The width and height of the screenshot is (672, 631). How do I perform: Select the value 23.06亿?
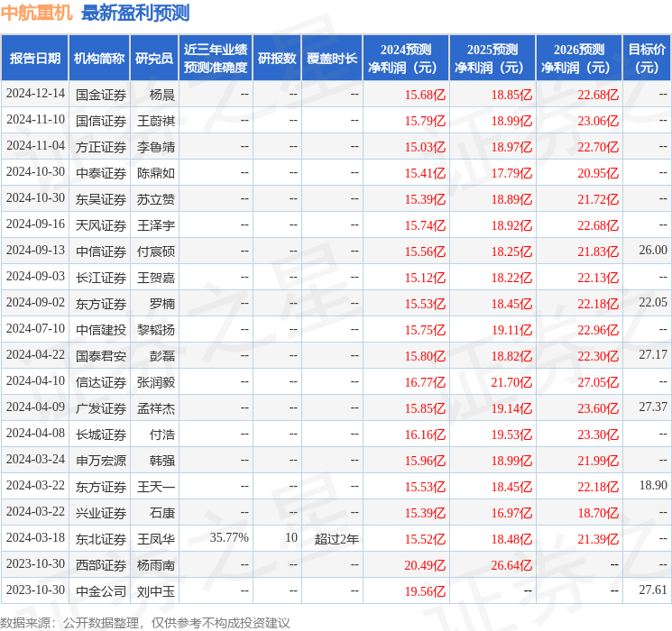598,121
